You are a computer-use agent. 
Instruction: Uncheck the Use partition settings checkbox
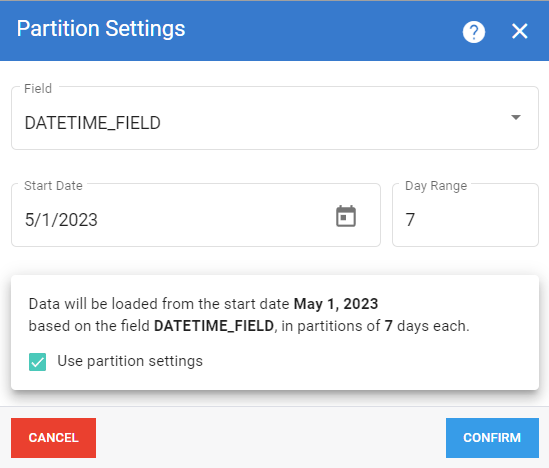tap(37, 362)
